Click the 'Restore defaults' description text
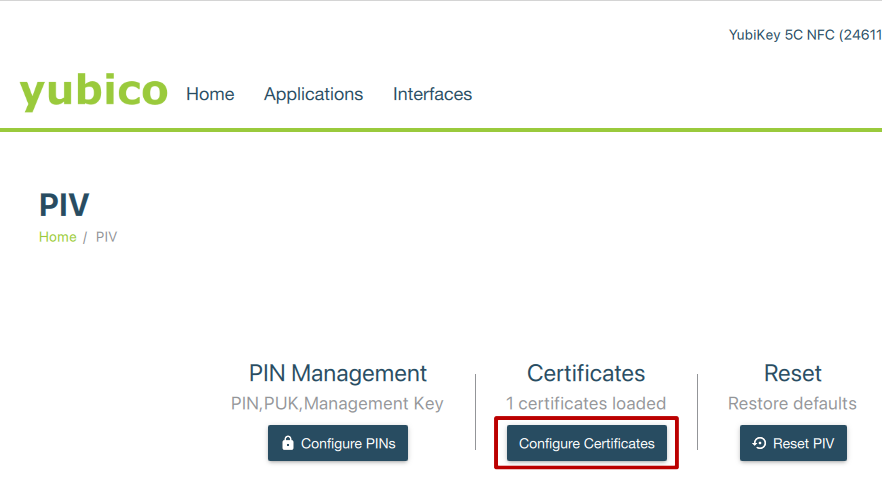This screenshot has height=502, width=882. (x=792, y=404)
